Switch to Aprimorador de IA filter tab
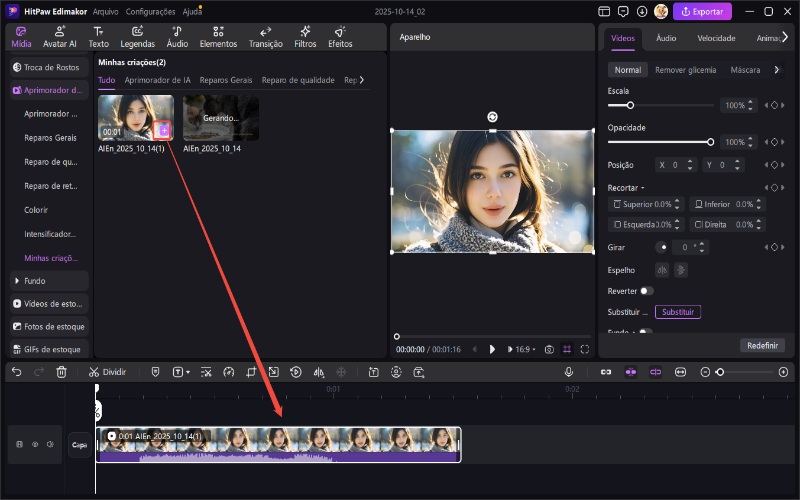The height and width of the screenshot is (500, 800). click(157, 80)
